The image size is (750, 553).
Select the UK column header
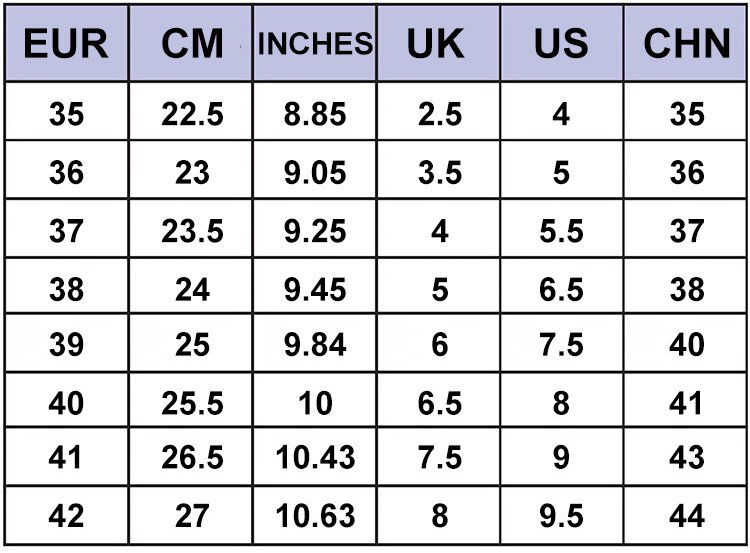[439, 44]
